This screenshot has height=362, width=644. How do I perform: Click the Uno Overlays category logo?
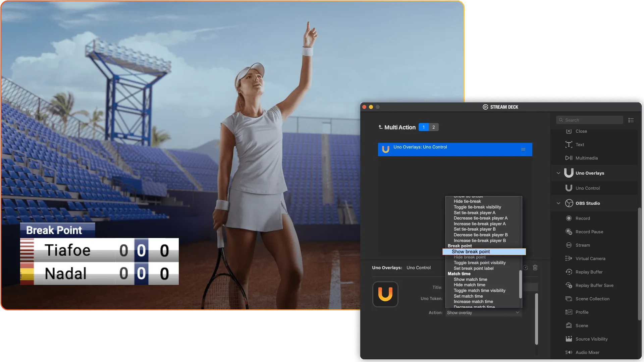pos(569,173)
